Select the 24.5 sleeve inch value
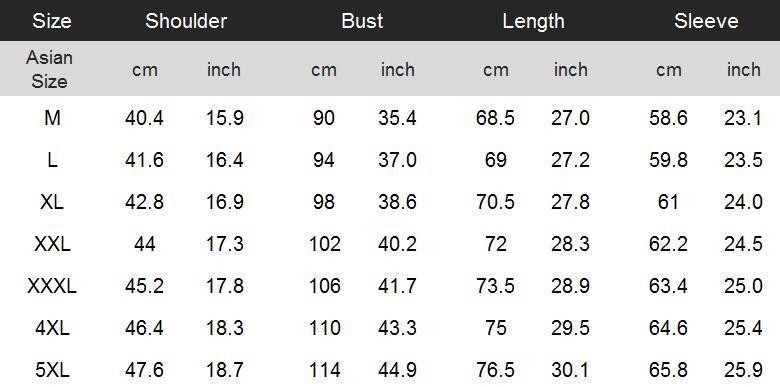Screen dimensions: 780x387 tap(743, 244)
